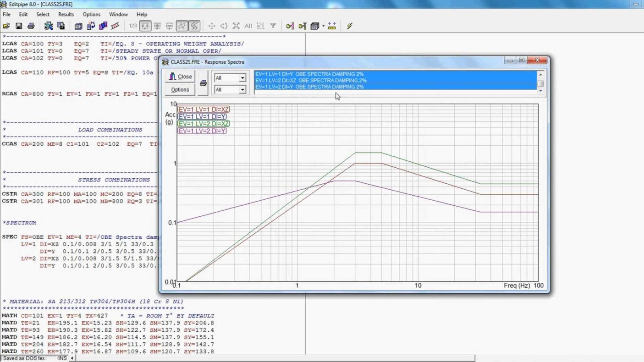Toggle the curved S-shape view button

tap(194, 26)
